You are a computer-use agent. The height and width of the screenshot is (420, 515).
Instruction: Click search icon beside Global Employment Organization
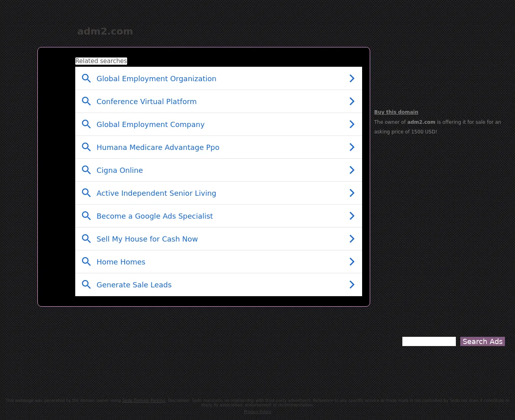[86, 78]
